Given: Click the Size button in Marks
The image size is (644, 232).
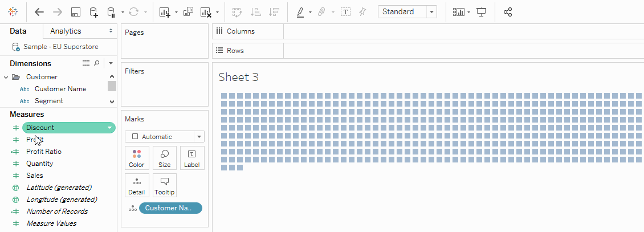Looking at the screenshot, I should pyautogui.click(x=164, y=158).
